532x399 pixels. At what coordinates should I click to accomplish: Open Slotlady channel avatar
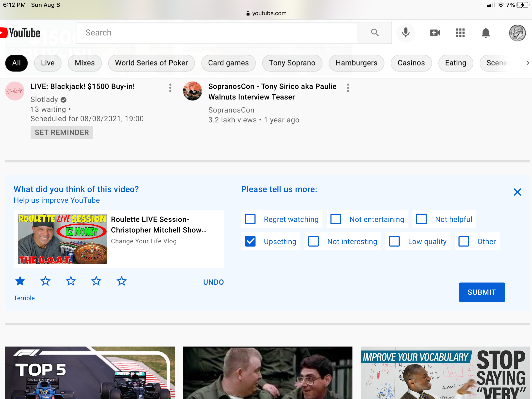15,91
